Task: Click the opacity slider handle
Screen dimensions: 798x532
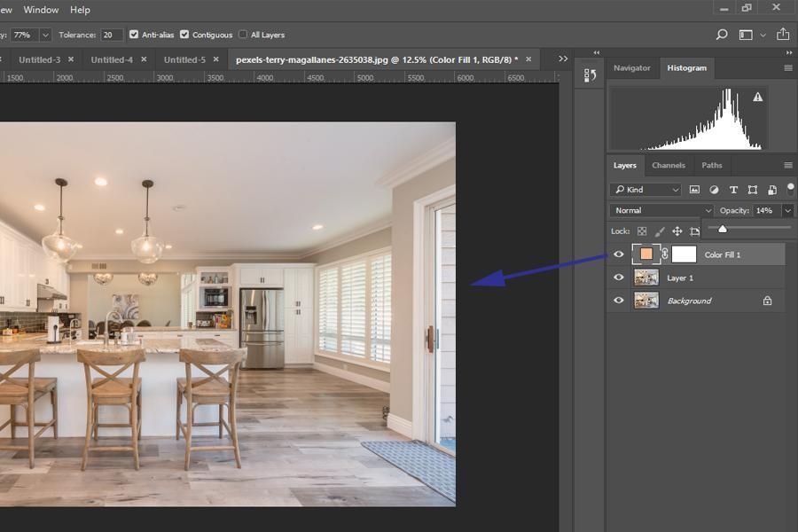Action: [x=723, y=229]
